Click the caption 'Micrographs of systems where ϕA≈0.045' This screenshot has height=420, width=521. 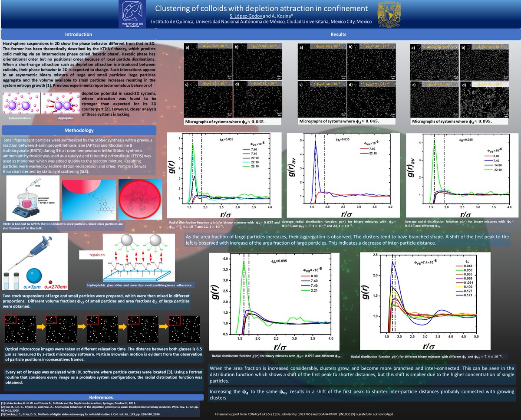click(340, 121)
